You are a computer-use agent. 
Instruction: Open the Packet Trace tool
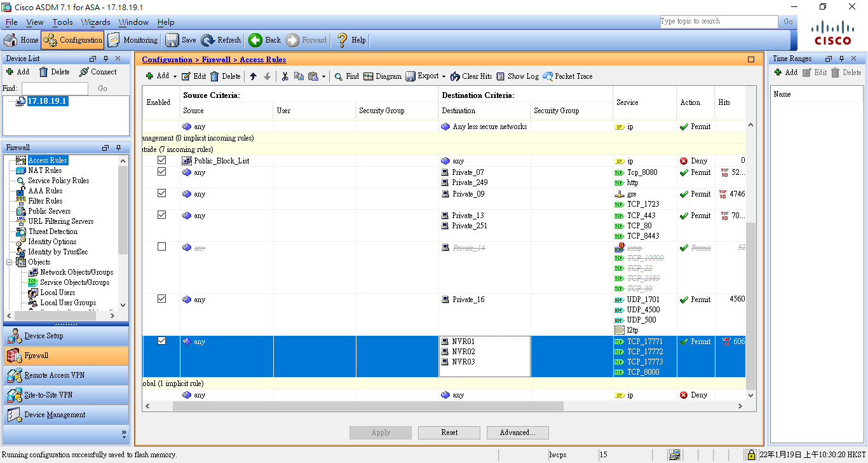567,76
